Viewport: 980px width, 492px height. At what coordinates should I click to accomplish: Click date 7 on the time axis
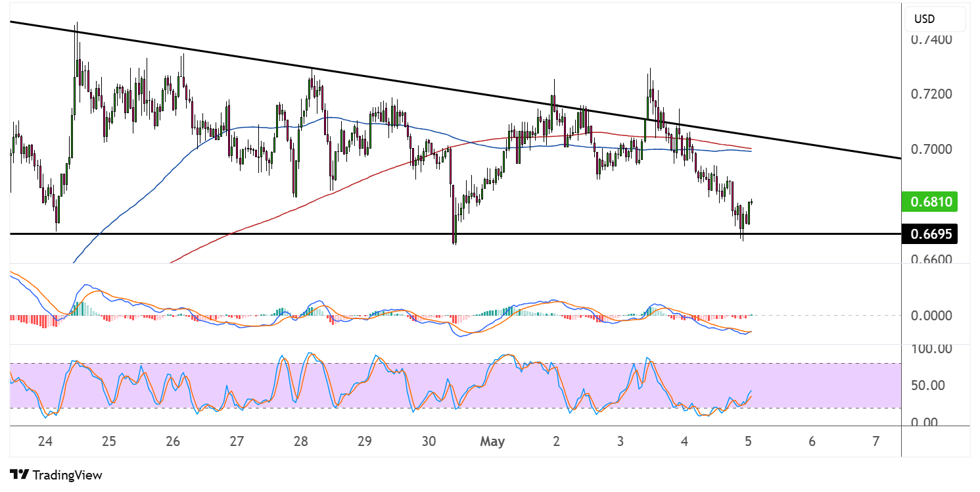point(875,442)
